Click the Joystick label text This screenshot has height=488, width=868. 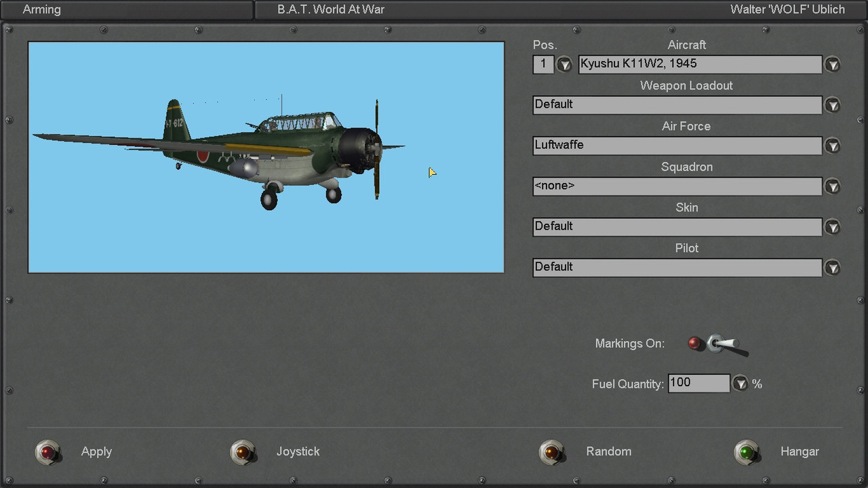pyautogui.click(x=298, y=451)
